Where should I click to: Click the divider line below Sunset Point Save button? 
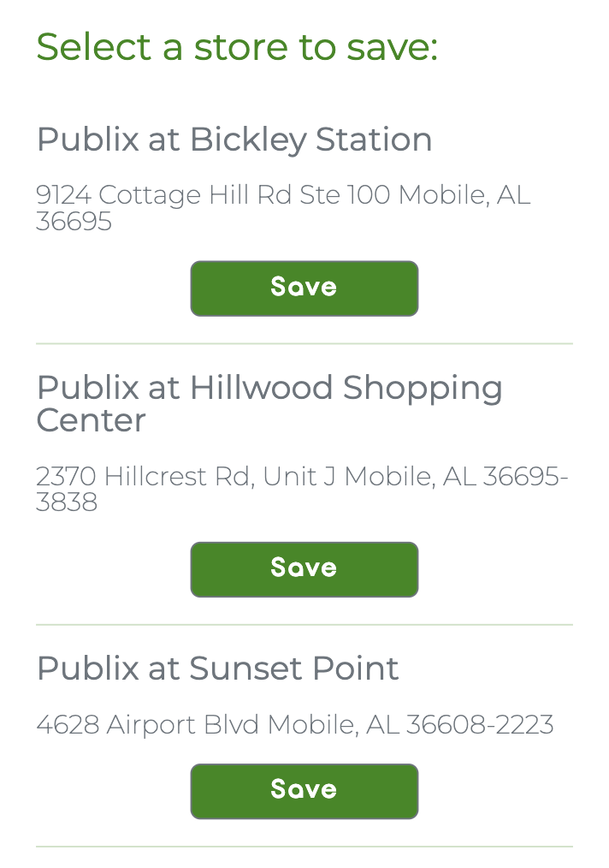(304, 847)
